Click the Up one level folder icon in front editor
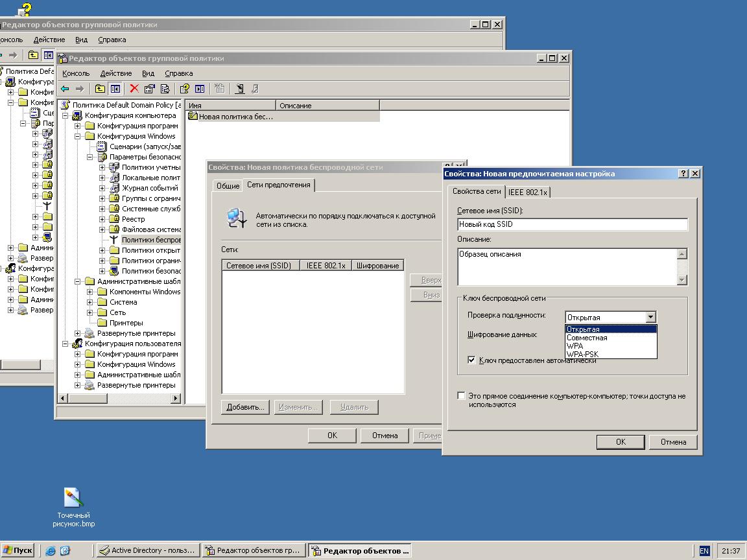747x560 pixels. (x=100, y=89)
